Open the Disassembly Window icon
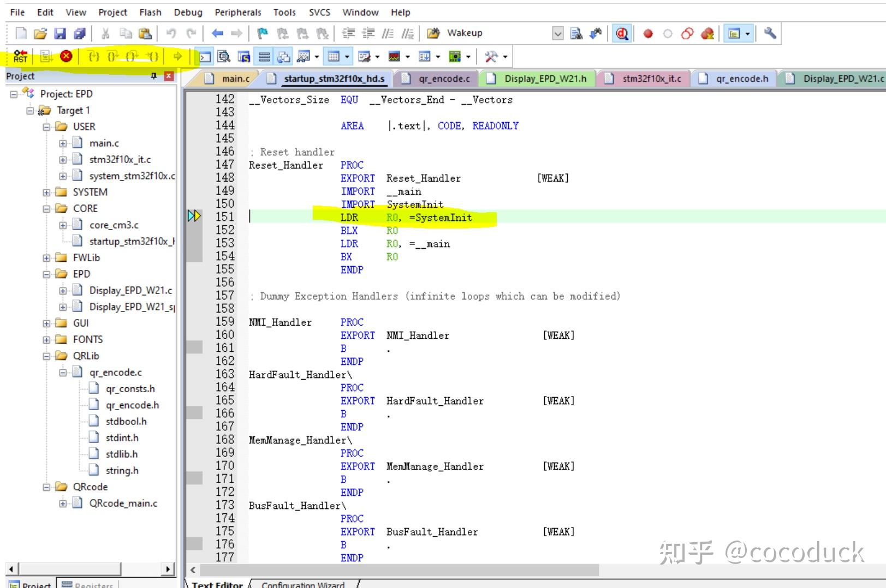886x588 pixels. coord(223,55)
